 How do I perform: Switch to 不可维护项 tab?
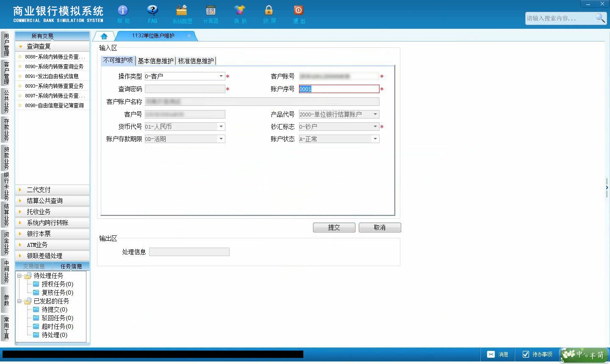(118, 61)
